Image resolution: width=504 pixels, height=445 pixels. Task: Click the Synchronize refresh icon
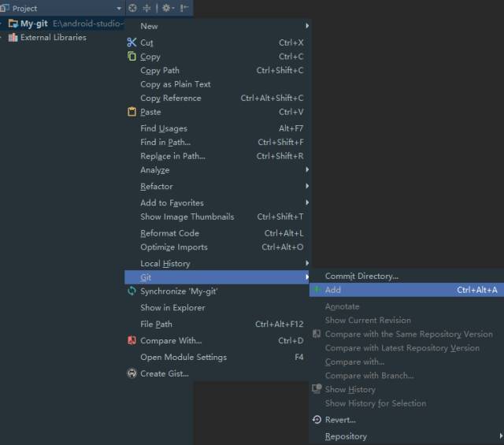tap(132, 291)
